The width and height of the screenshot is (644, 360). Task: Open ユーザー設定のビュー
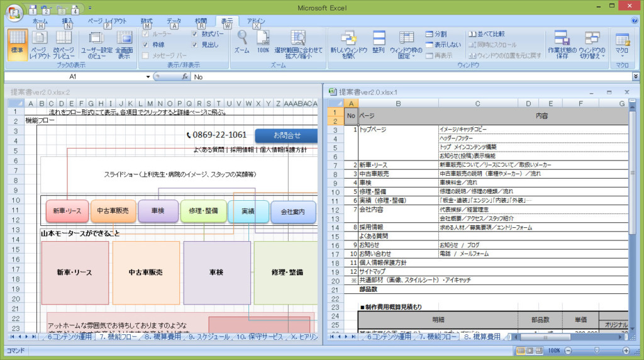96,45
